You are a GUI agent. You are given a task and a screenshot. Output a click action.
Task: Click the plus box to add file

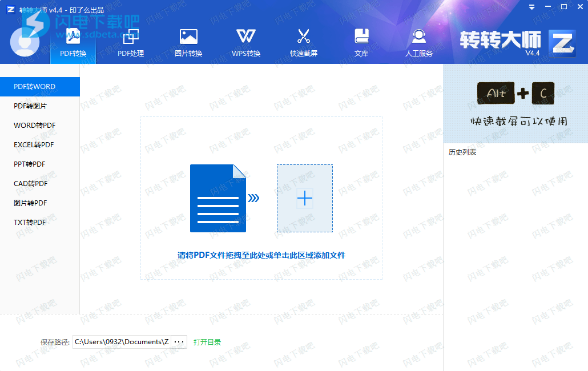(x=305, y=199)
